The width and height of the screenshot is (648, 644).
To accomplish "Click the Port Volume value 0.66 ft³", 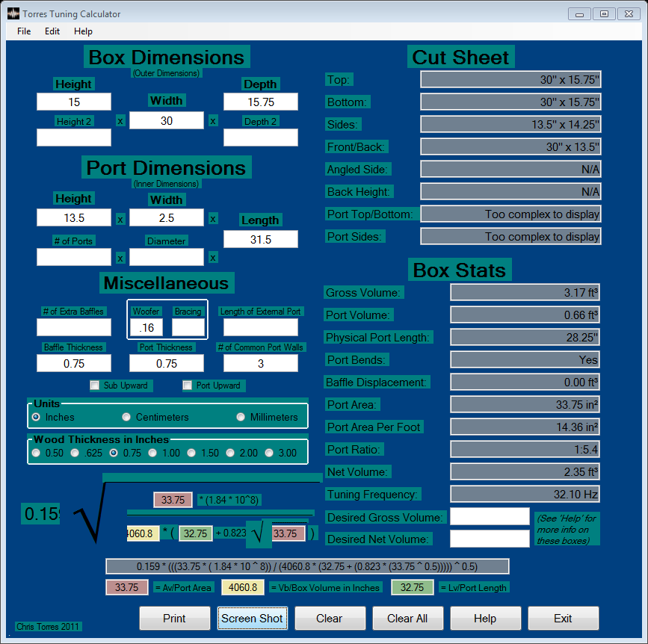I will coord(525,315).
